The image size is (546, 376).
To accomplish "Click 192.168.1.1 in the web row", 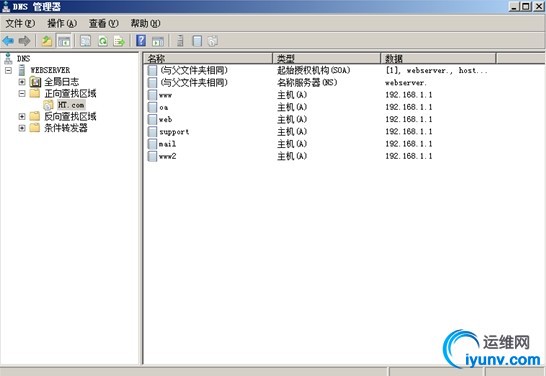I will tap(409, 119).
